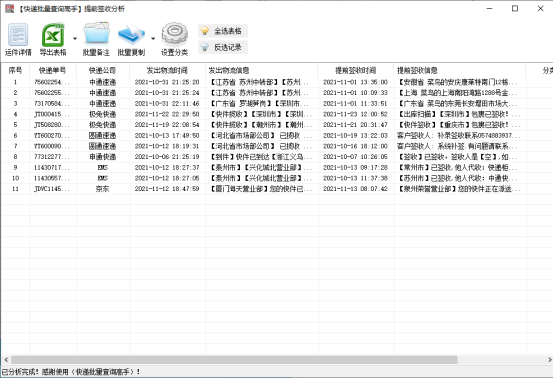Select row 9 EMS shipment entry
The width and height of the screenshot is (553, 379).
pos(263,167)
